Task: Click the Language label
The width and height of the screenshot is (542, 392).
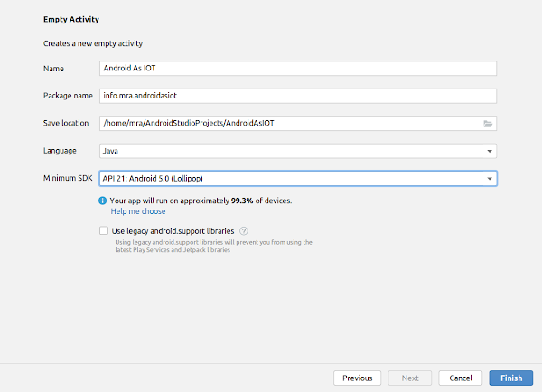Action: 60,151
